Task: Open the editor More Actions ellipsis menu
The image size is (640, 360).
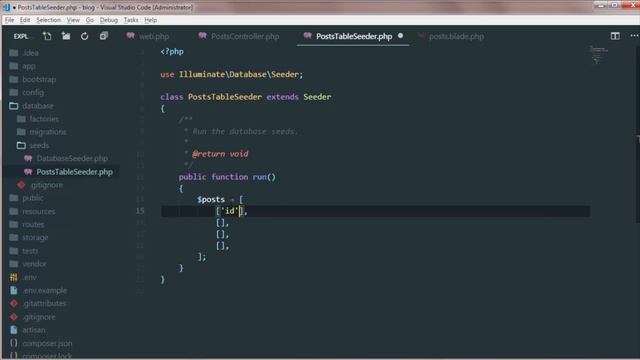Action: [x=634, y=36]
